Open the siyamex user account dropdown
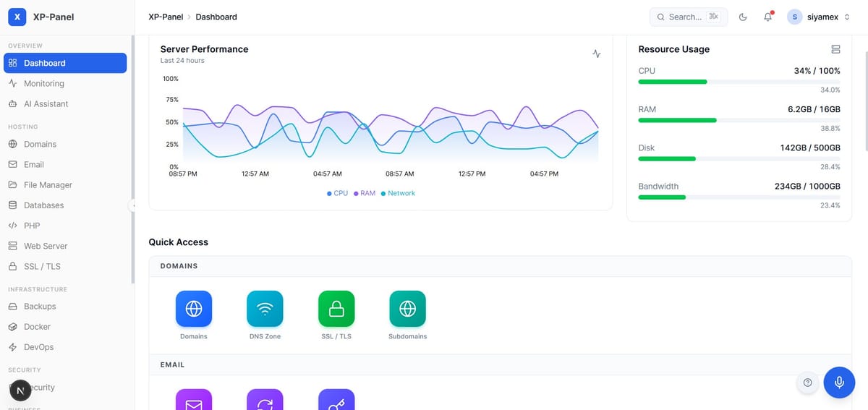The image size is (868, 410). [x=820, y=17]
